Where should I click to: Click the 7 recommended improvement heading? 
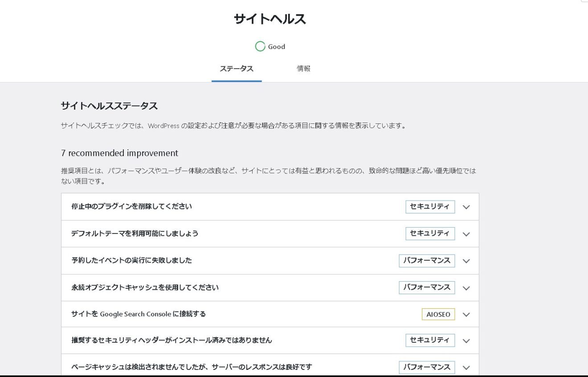click(x=119, y=153)
